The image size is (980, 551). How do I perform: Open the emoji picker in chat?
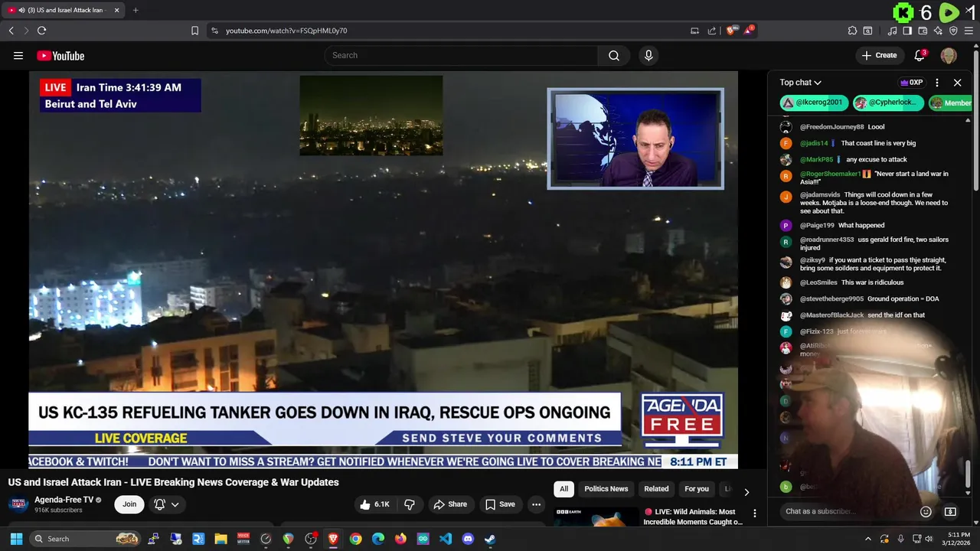pyautogui.click(x=926, y=512)
